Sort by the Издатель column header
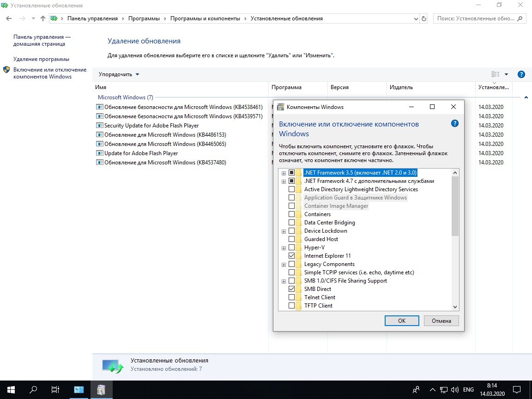This screenshot has width=532, height=399. point(431,87)
